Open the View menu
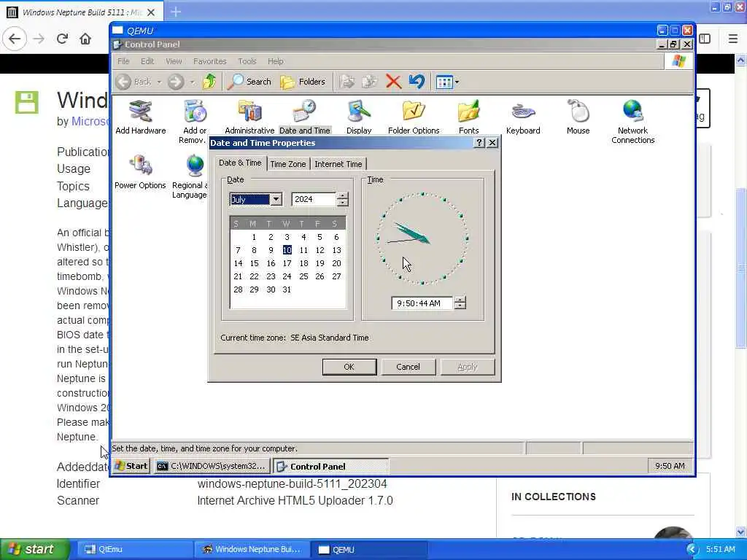 tap(174, 61)
